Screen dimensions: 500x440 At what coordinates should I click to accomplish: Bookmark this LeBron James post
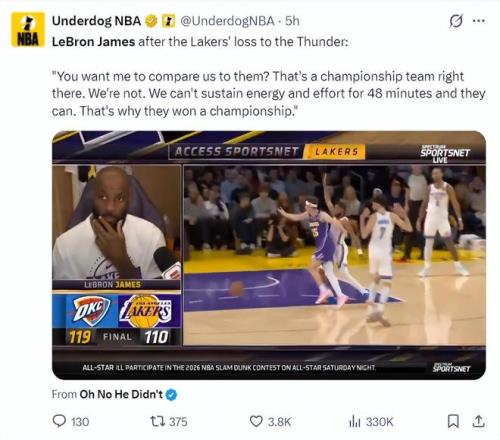[453, 421]
